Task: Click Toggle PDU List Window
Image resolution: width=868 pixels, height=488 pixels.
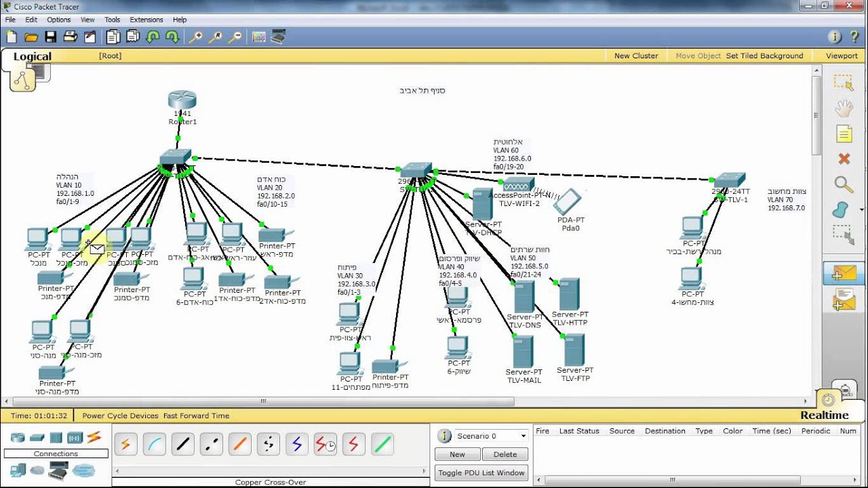Action: pyautogui.click(x=481, y=472)
